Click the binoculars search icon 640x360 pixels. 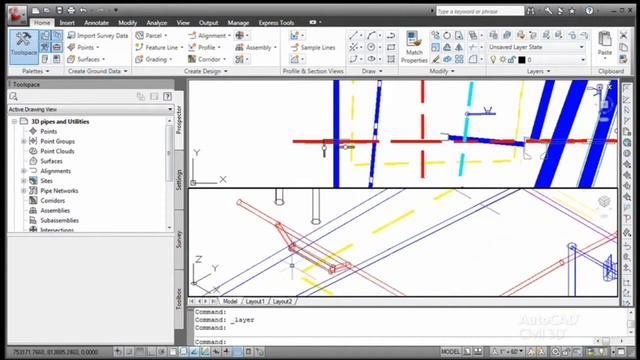tap(531, 11)
